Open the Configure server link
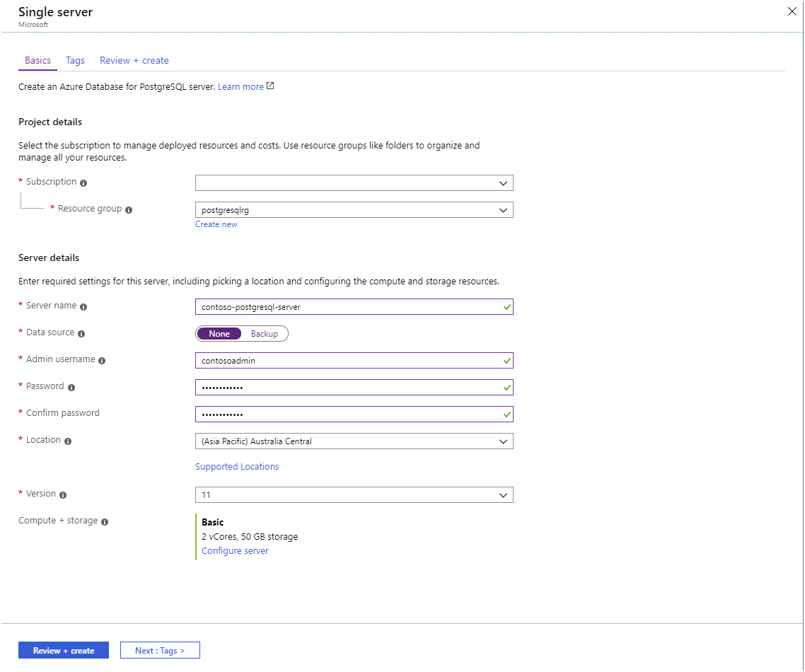 235,550
